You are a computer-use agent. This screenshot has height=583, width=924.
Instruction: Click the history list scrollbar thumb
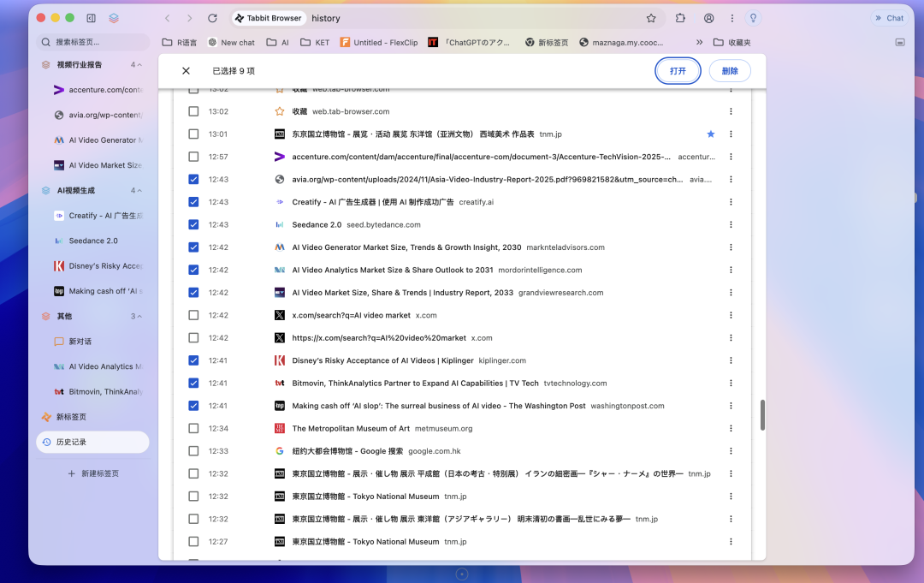[762, 415]
